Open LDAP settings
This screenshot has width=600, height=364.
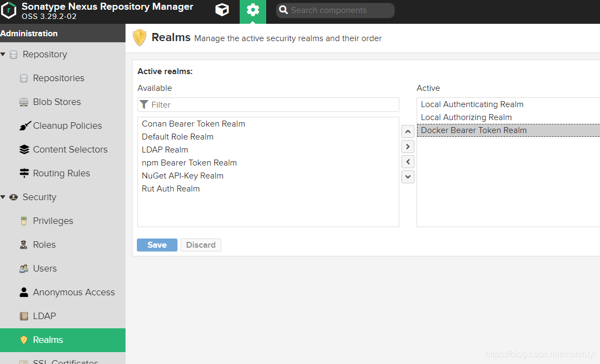44,316
